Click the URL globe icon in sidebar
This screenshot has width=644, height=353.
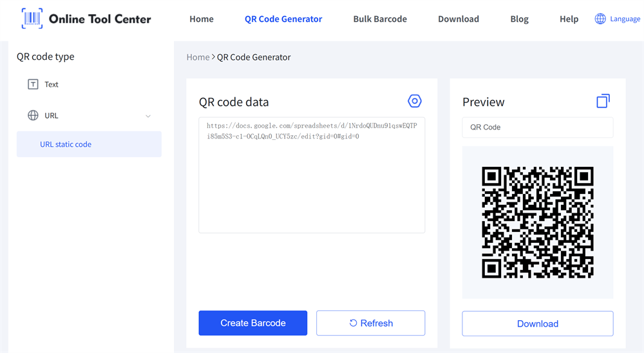33,115
